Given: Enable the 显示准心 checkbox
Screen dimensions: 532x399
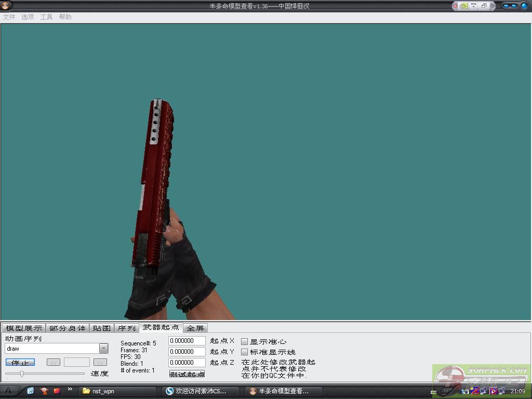Looking at the screenshot, I should [245, 342].
